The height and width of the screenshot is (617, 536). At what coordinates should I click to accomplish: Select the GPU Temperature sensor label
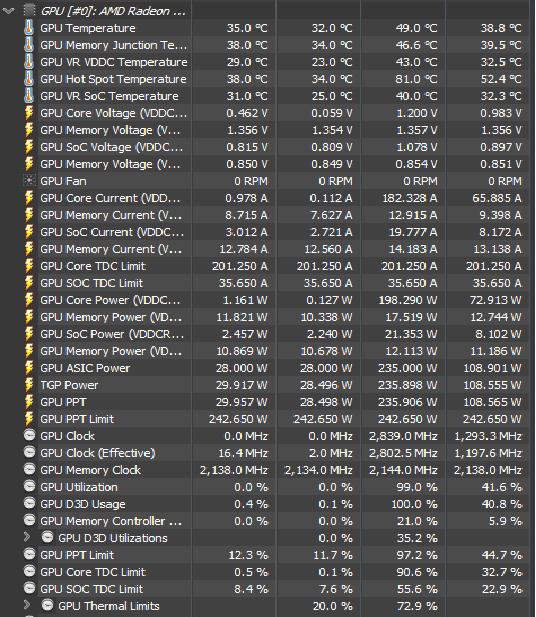88,28
